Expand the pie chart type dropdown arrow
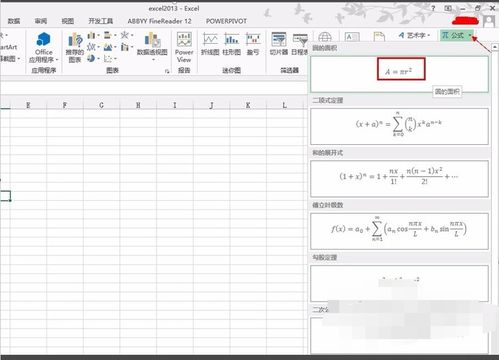The height and width of the screenshot is (360, 499). click(x=98, y=58)
